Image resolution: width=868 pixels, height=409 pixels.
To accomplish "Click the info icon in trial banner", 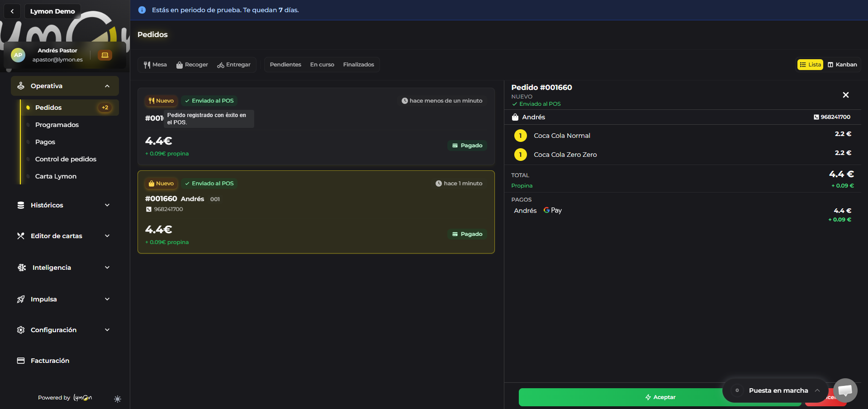I will 142,10.
